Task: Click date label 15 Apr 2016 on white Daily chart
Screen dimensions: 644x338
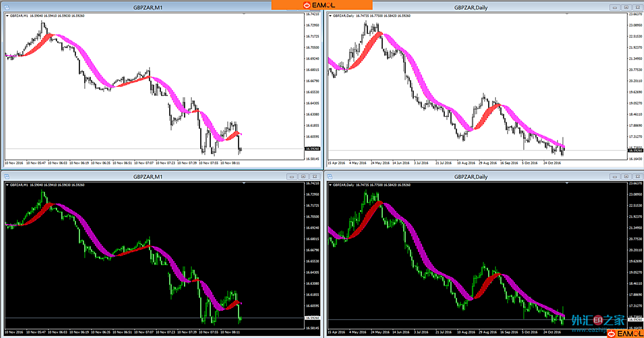Action: click(336, 163)
